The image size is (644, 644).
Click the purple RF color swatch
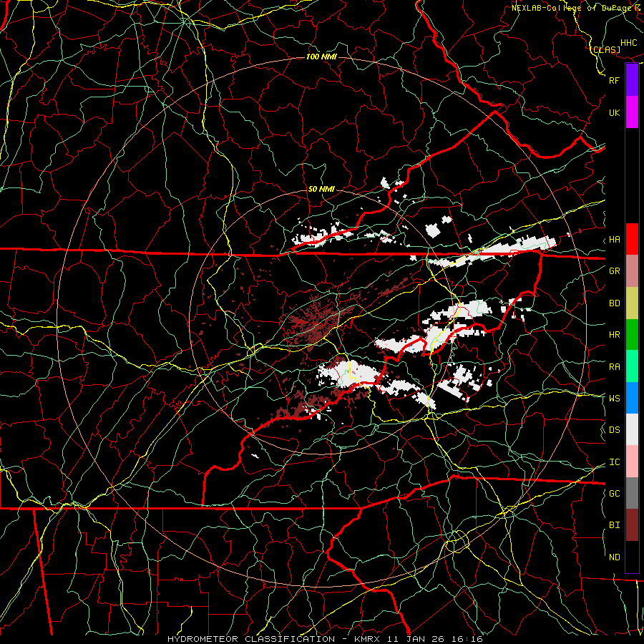point(632,80)
